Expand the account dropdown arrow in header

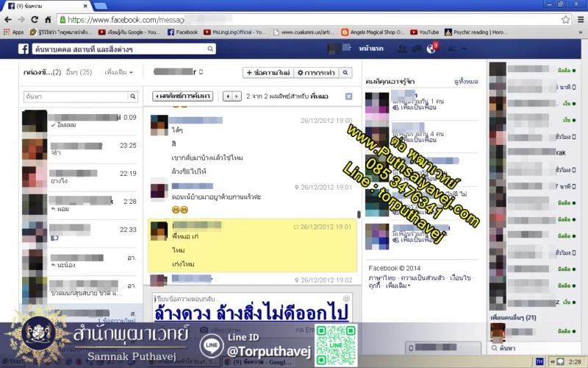465,49
